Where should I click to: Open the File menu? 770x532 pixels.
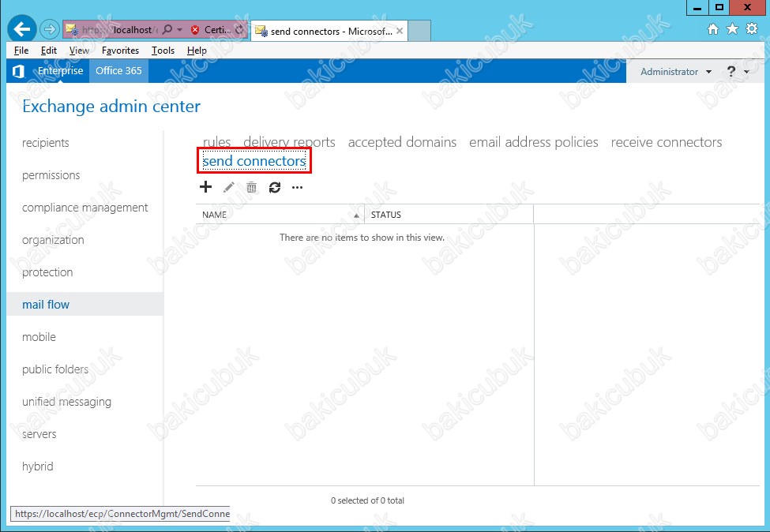(21, 51)
